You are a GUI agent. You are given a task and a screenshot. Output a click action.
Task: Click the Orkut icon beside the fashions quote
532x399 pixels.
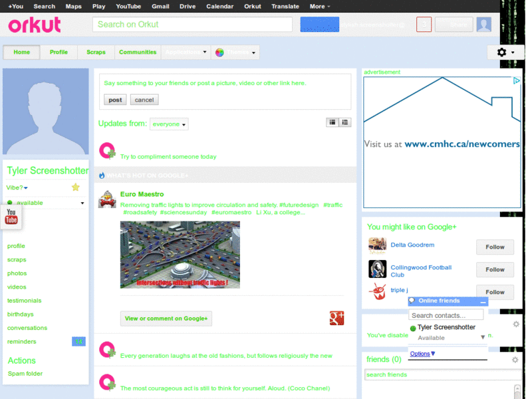(x=107, y=350)
